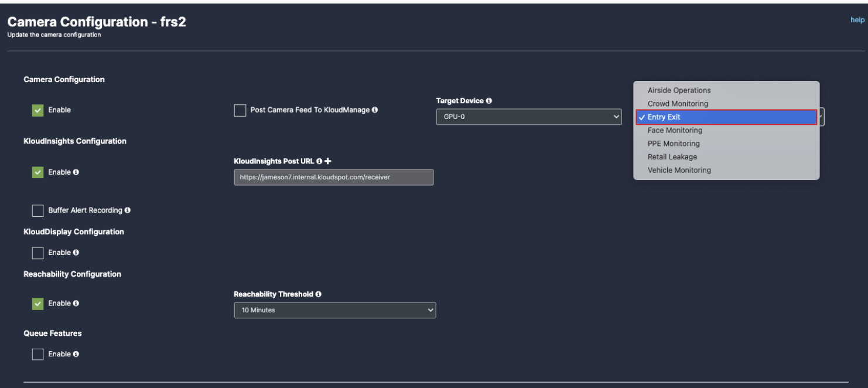868x388 pixels.
Task: Open Reachability Threshold 10 Minutes dropdown
Action: [x=335, y=310]
